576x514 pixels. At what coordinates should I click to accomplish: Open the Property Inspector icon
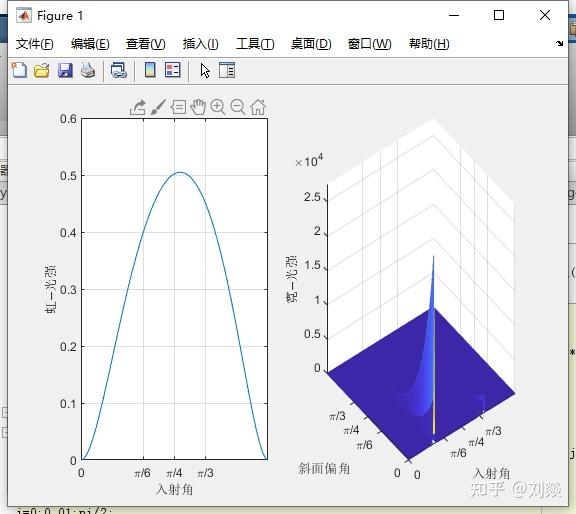(x=227, y=70)
